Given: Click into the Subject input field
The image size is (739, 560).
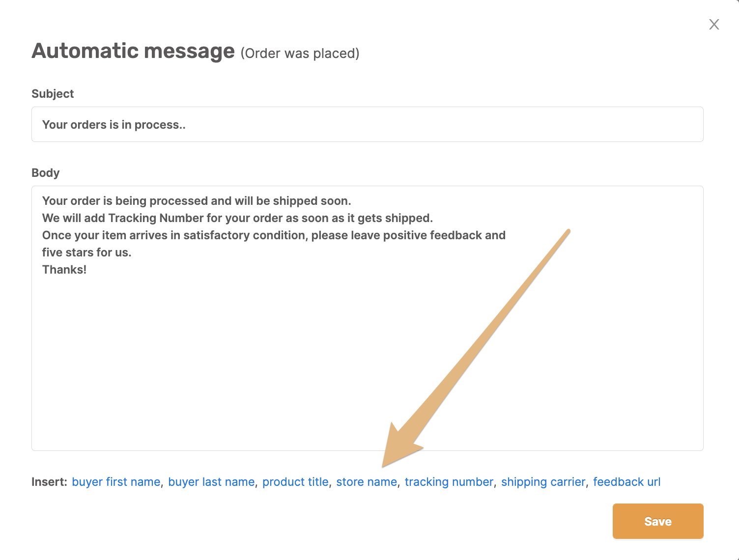Looking at the screenshot, I should [368, 124].
